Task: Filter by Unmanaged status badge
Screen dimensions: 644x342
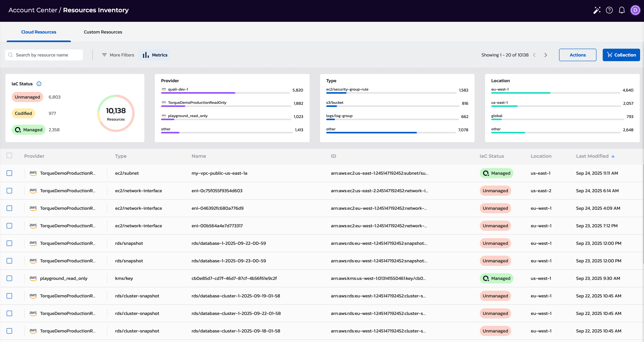Action: click(27, 97)
